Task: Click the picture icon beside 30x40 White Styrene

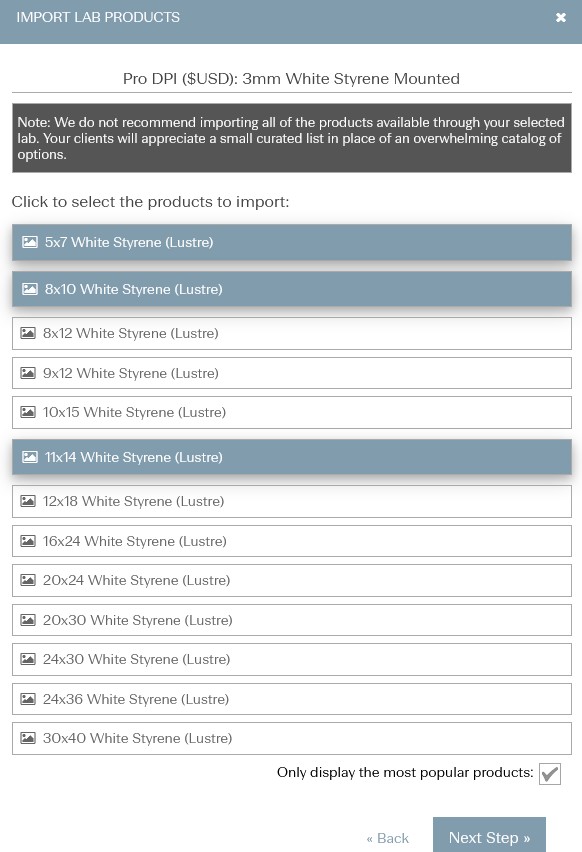Action: [28, 738]
